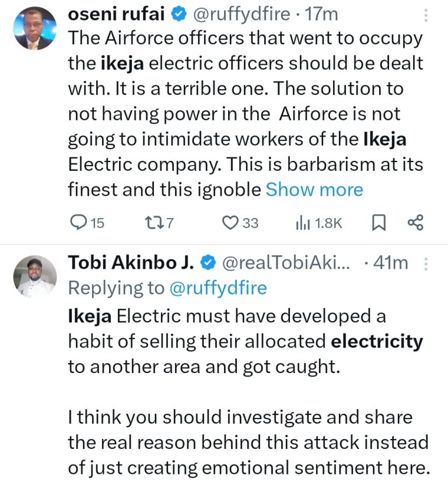Click the reply comment icon on oseni rufai's tweet

click(x=78, y=223)
